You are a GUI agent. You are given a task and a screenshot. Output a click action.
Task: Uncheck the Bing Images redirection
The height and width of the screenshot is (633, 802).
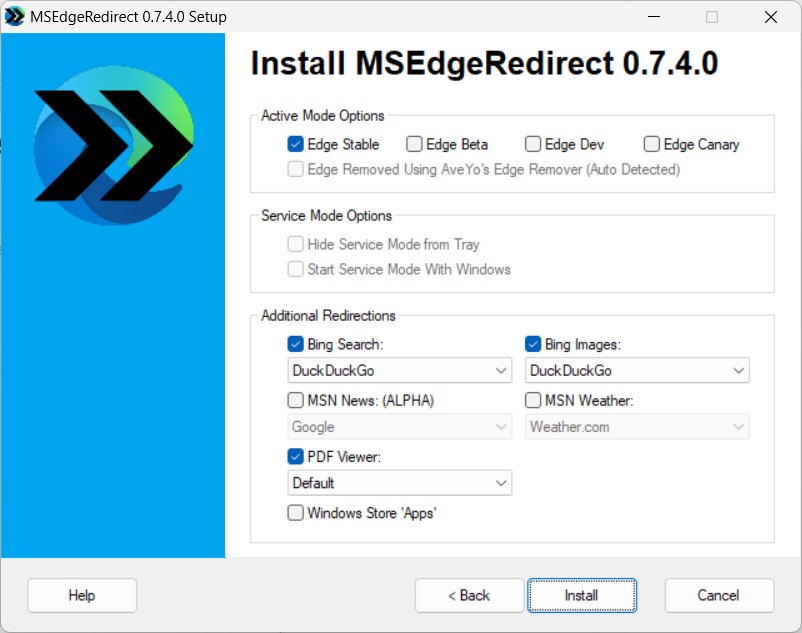[x=533, y=344]
